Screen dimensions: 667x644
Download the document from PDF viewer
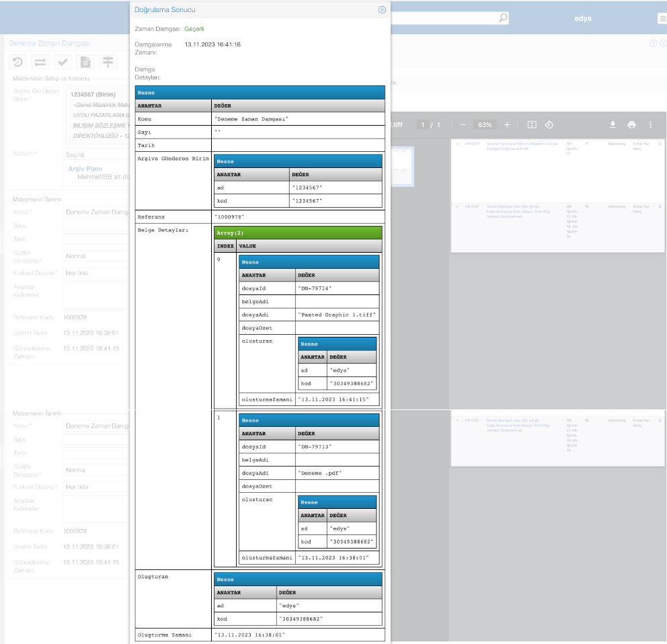pyautogui.click(x=613, y=124)
